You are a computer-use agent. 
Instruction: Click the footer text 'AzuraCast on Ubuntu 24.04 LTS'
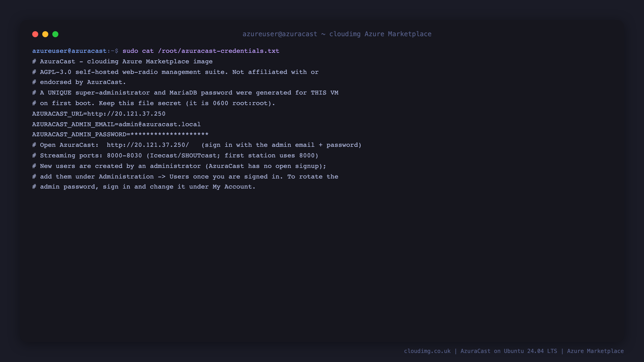(509, 351)
